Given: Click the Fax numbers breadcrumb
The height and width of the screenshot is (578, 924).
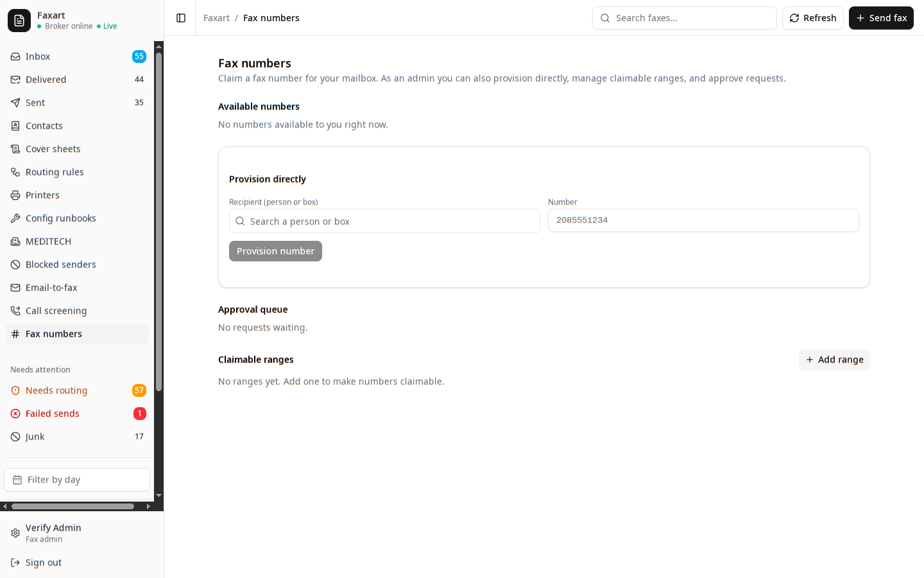Looking at the screenshot, I should pyautogui.click(x=271, y=18).
